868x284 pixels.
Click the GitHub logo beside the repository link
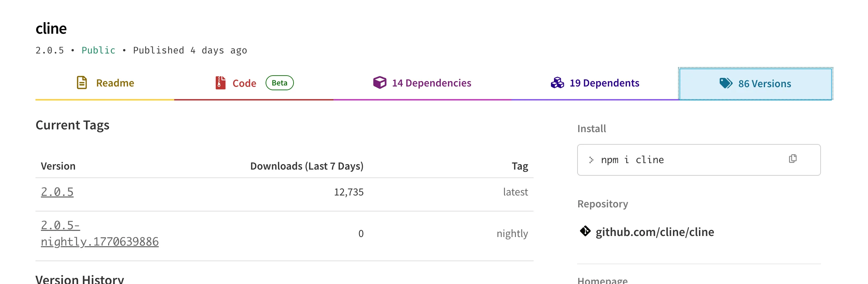[585, 232]
